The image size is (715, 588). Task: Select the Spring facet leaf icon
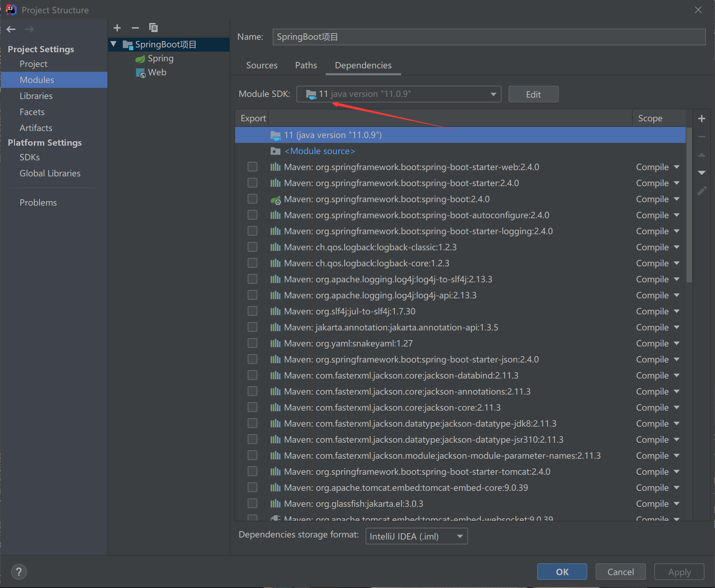(140, 59)
